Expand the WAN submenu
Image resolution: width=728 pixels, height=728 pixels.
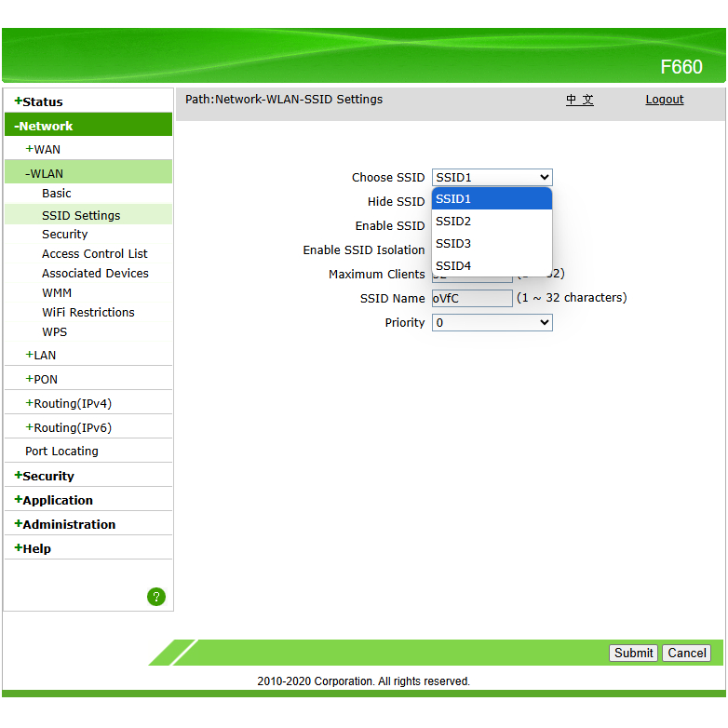pyautogui.click(x=43, y=149)
